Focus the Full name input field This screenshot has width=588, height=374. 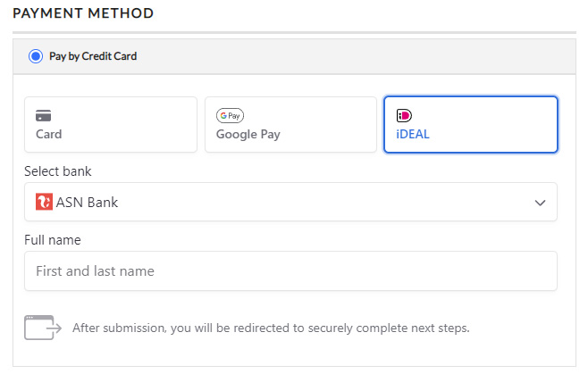tap(290, 270)
